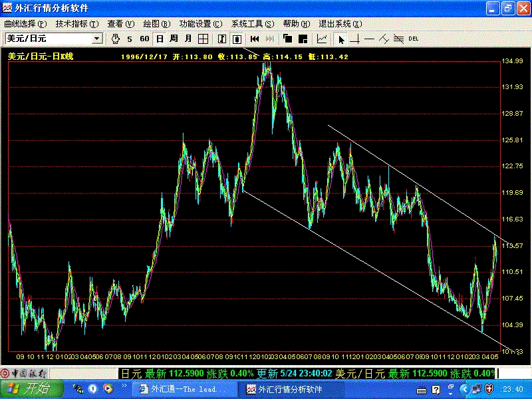
Task: Select the trend line drawing tool
Action: coord(384,39)
